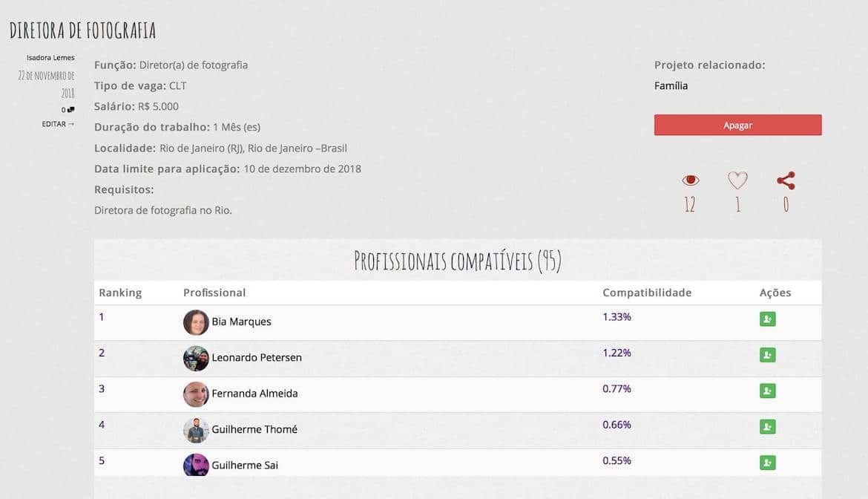This screenshot has width=868, height=499.
Task: Invite Leonardo Petersen with green icon
Action: 767,355
